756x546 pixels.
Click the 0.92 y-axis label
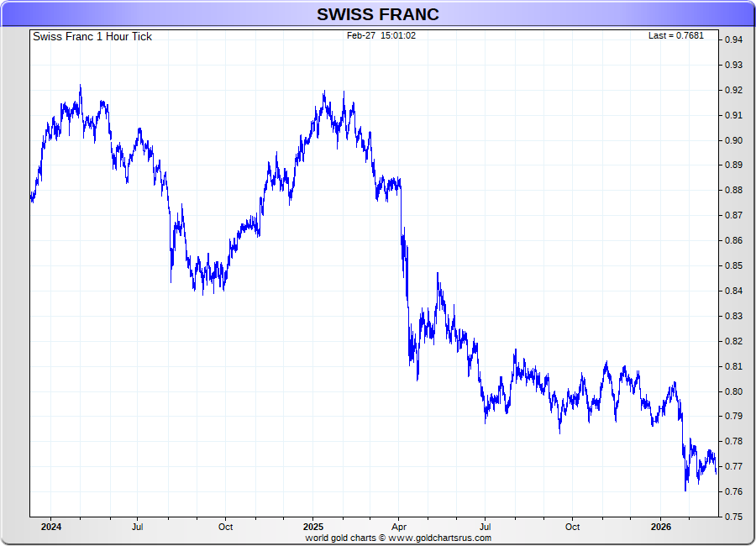734,90
